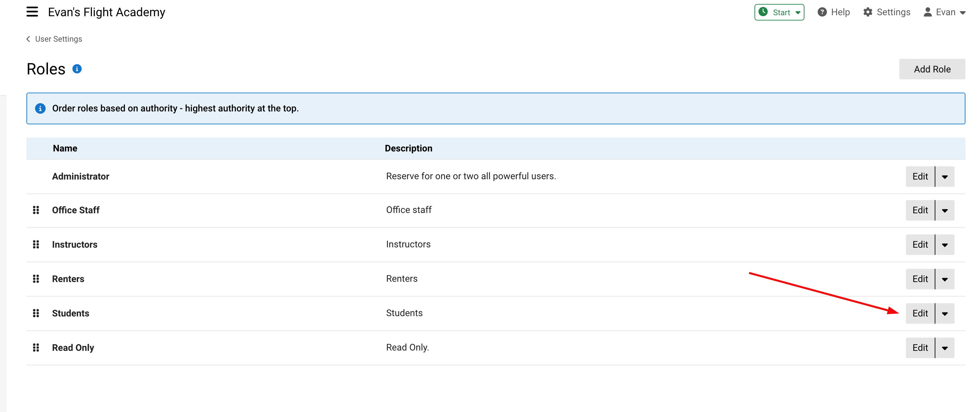Click the Read Only role name
Screen dimensions: 980x412
click(x=73, y=348)
